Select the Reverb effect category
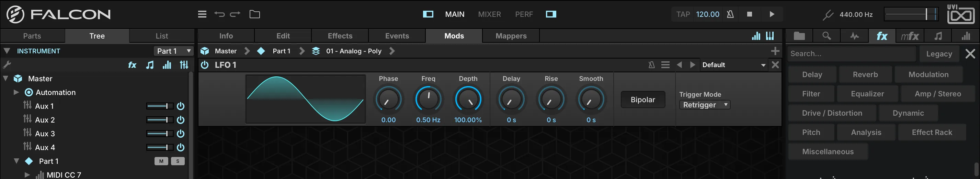The width and height of the screenshot is (980, 179). tap(865, 74)
